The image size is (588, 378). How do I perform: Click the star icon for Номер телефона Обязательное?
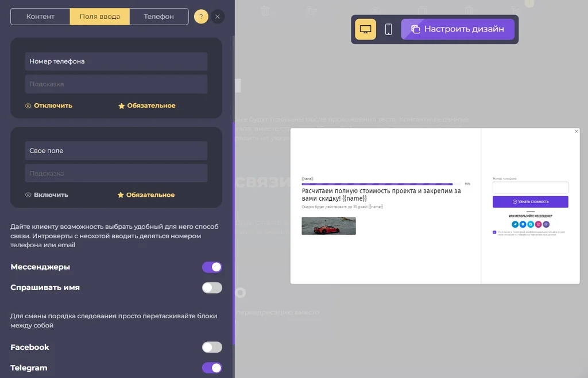(x=121, y=106)
